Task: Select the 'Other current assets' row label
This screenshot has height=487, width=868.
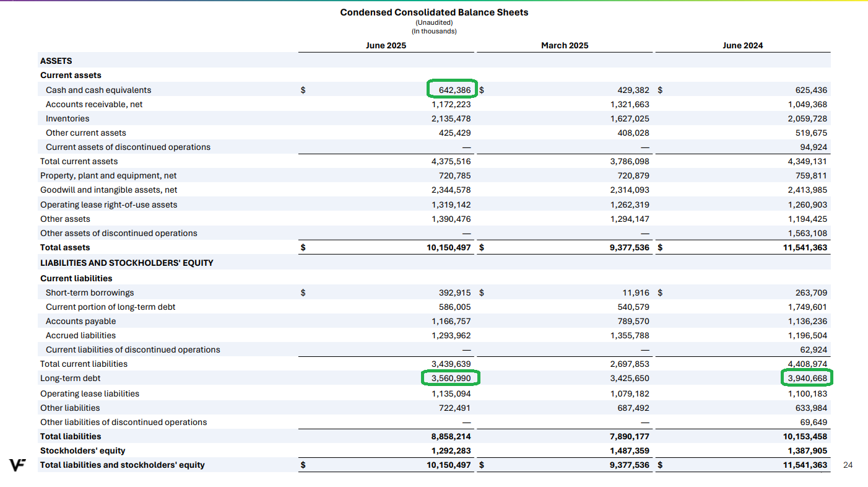Action: click(86, 133)
